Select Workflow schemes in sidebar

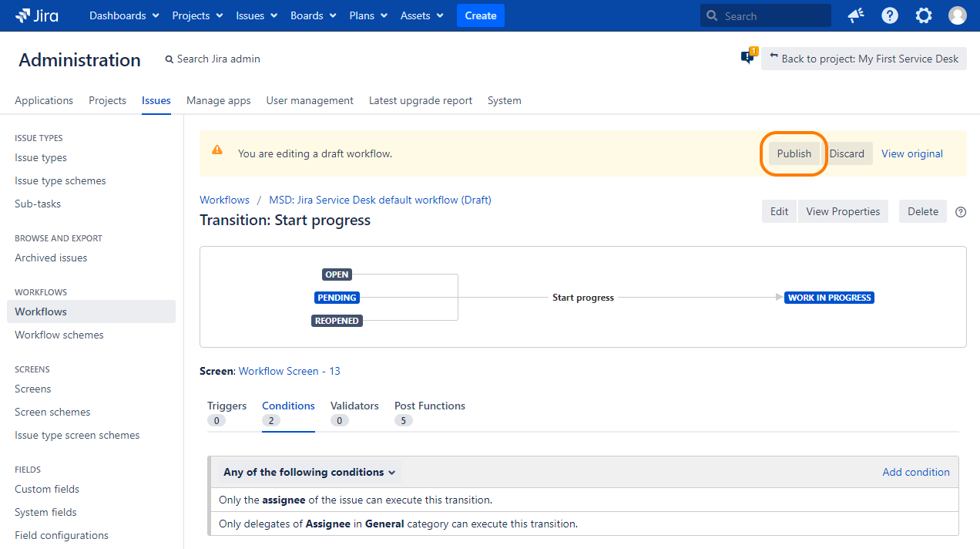[x=59, y=335]
